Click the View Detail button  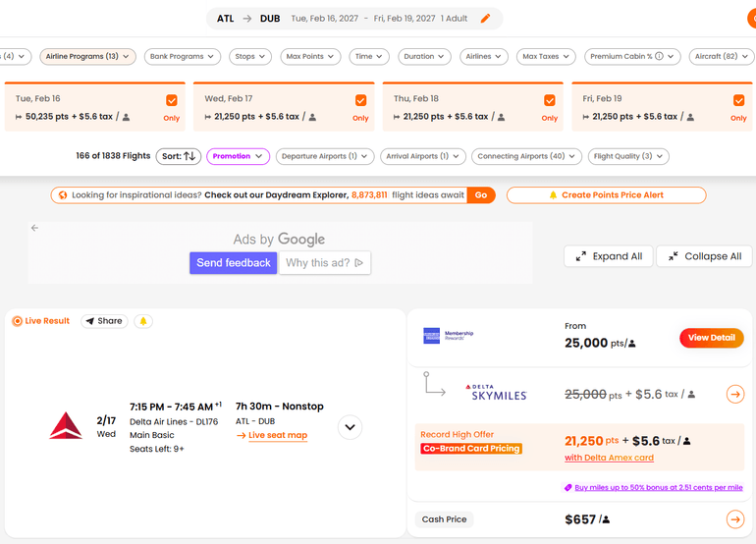click(712, 338)
